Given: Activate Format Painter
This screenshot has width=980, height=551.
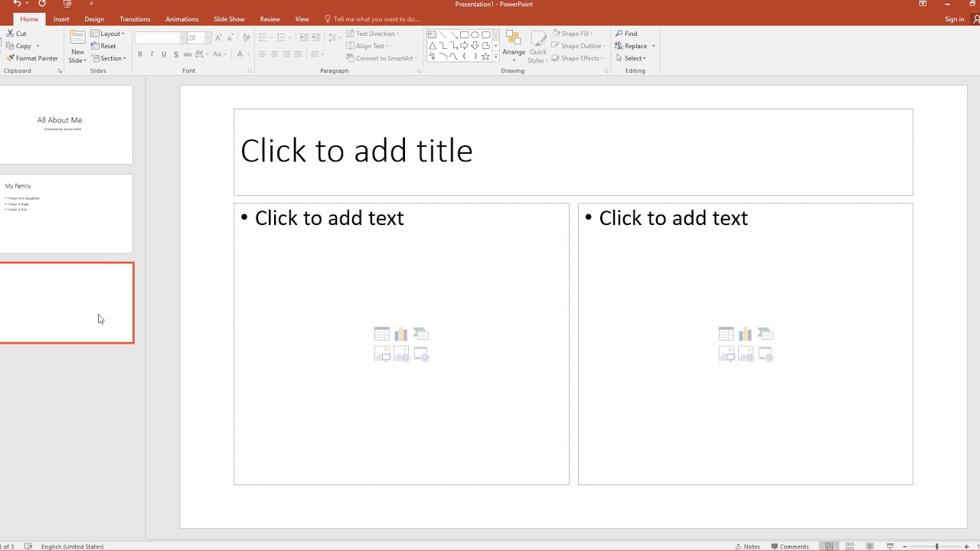Looking at the screenshot, I should 31,58.
